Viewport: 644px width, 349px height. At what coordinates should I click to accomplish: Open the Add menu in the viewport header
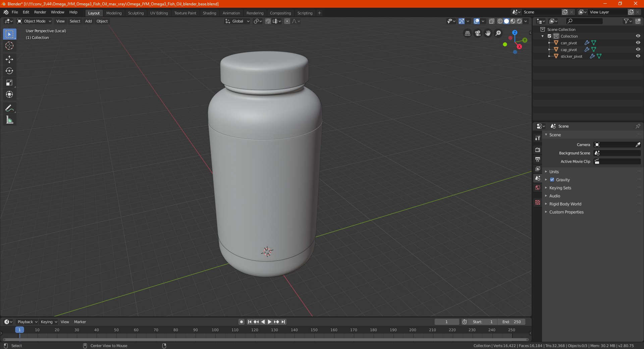coord(88,21)
